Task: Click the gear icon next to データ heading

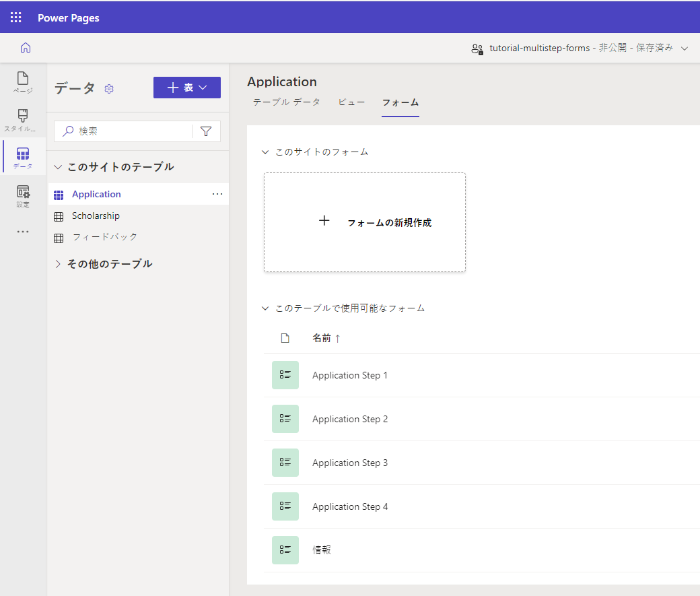Action: (x=109, y=89)
